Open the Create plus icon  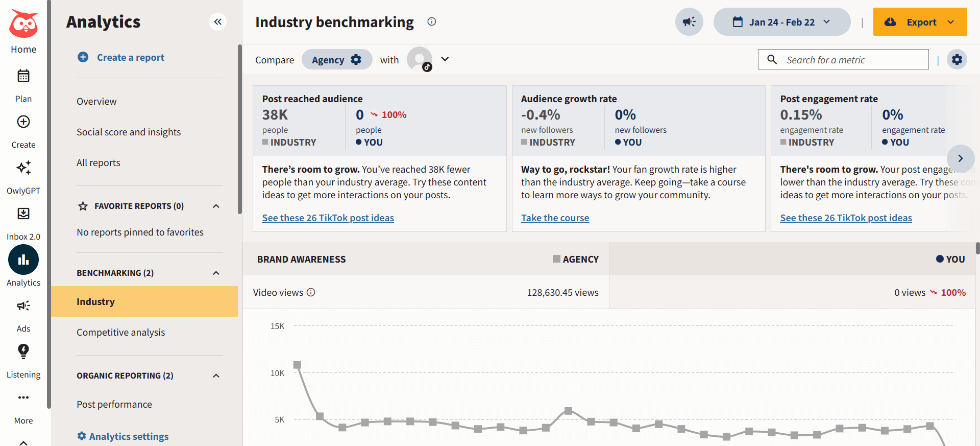point(23,122)
